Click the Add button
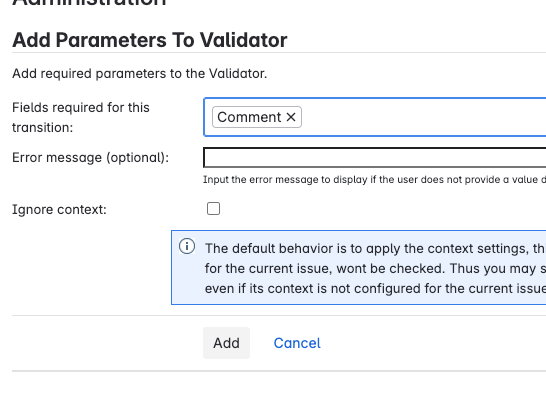The image size is (546, 400). [x=226, y=343]
